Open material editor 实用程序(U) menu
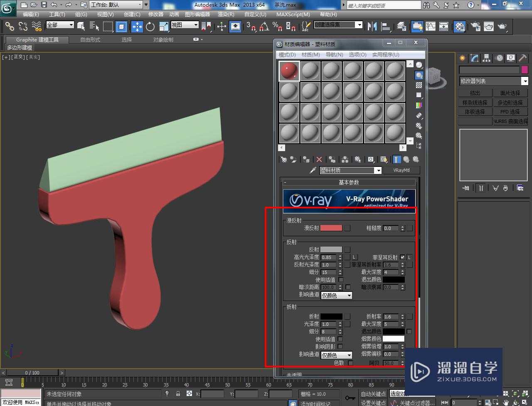The width and height of the screenshot is (532, 406). (385, 55)
